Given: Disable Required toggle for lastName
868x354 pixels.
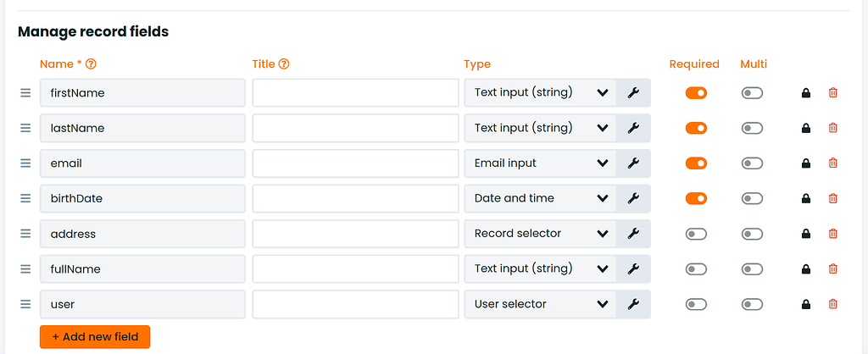Looking at the screenshot, I should pyautogui.click(x=697, y=128).
